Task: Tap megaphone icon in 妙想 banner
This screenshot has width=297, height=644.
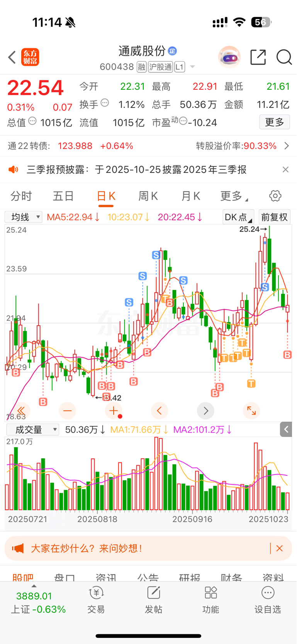Action: (18, 548)
